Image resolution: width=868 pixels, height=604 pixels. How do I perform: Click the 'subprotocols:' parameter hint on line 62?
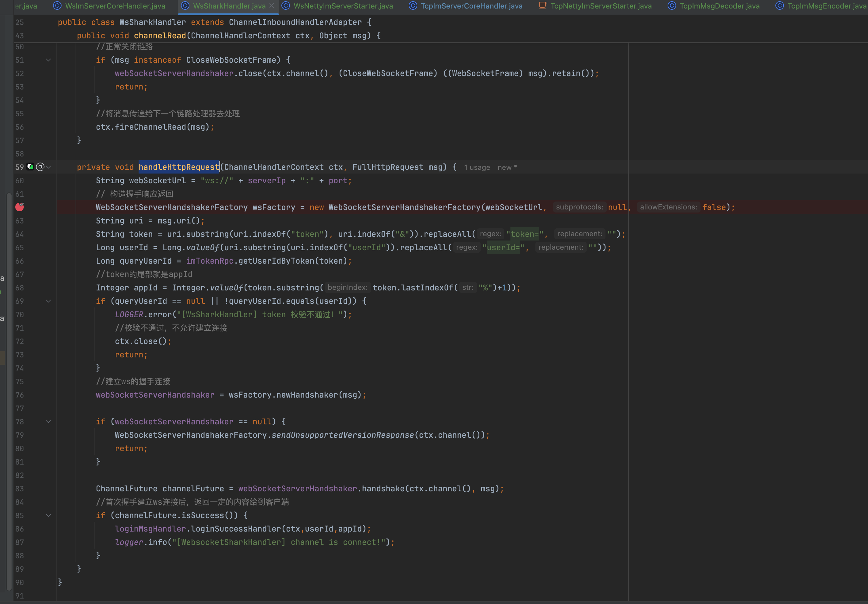click(579, 207)
